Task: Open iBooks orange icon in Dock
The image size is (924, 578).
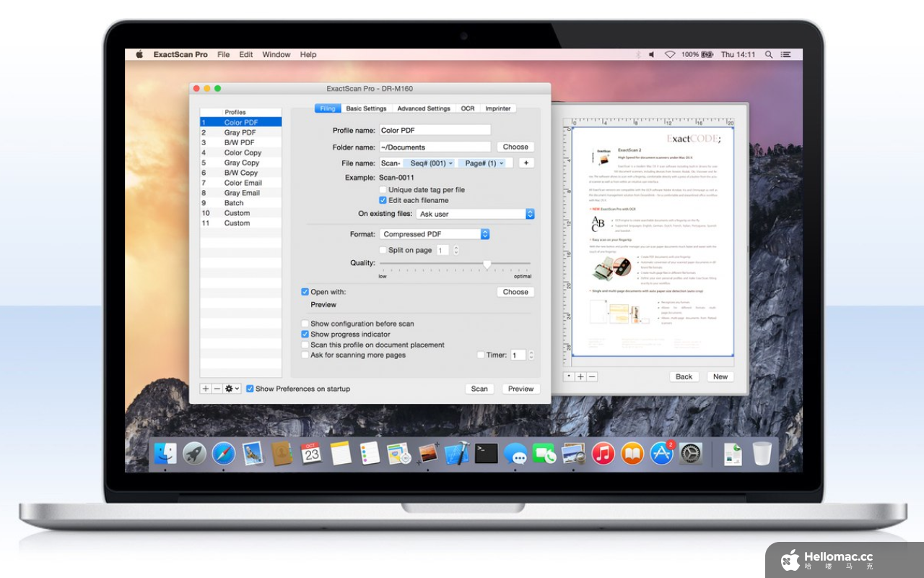Action: tap(632, 454)
